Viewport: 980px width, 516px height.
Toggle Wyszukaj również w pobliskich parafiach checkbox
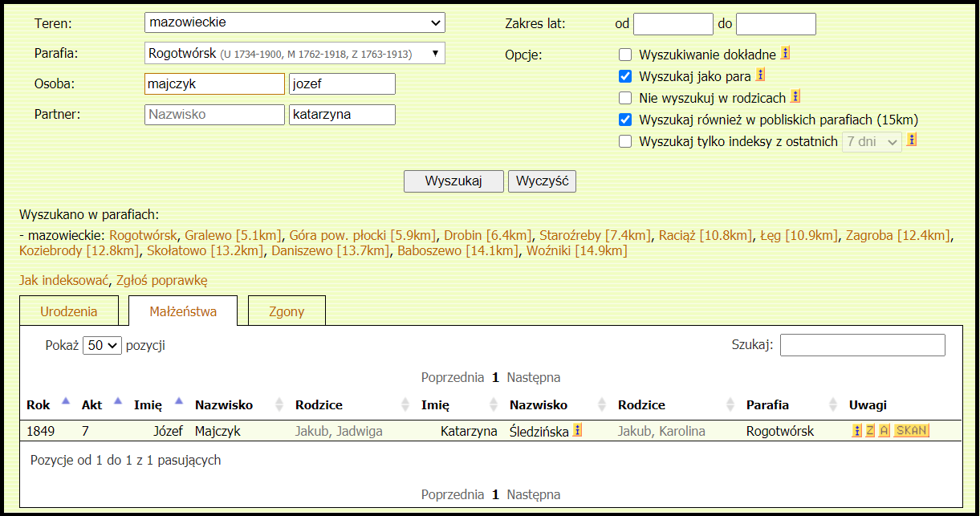[x=625, y=120]
